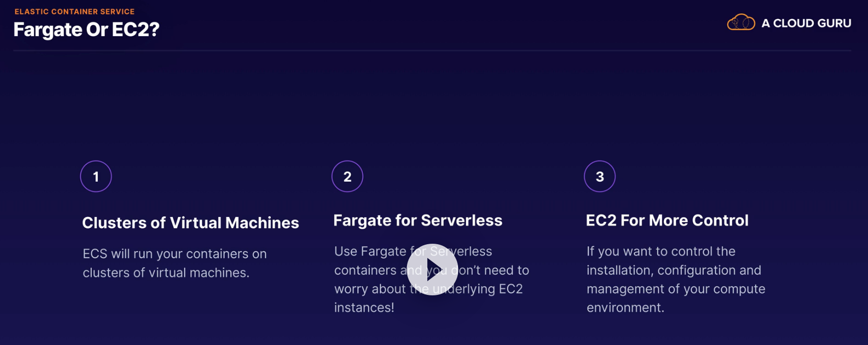Play the video with center play button
This screenshot has height=345, width=868.
pos(432,270)
